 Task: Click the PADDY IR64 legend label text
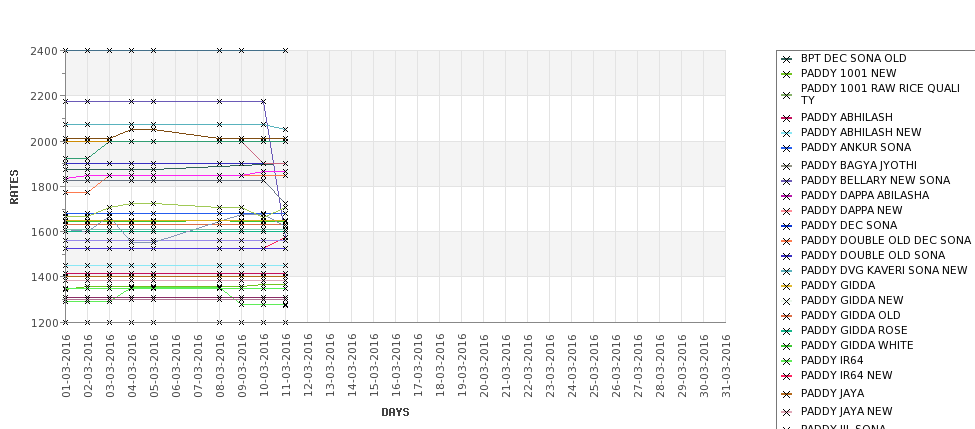(832, 360)
